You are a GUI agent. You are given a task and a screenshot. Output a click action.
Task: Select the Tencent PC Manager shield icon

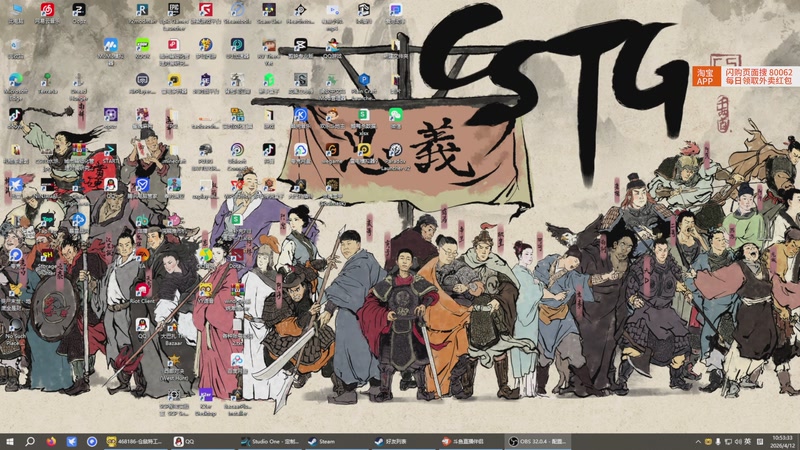coord(142,188)
